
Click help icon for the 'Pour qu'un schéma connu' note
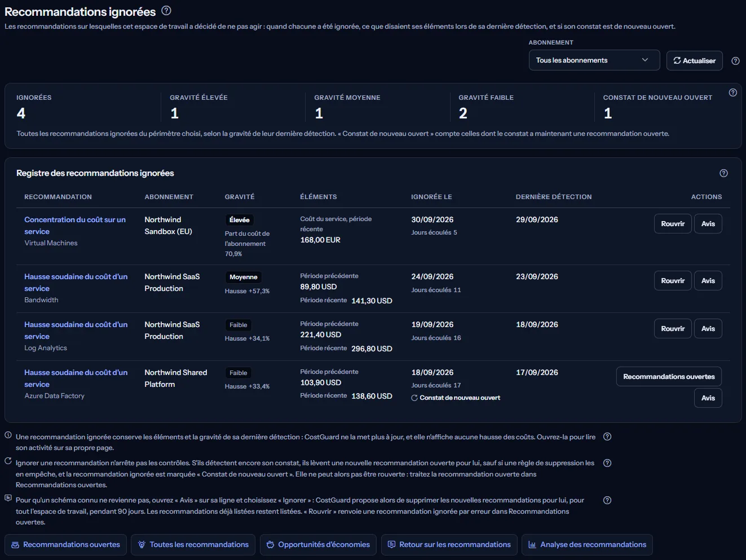click(x=607, y=500)
